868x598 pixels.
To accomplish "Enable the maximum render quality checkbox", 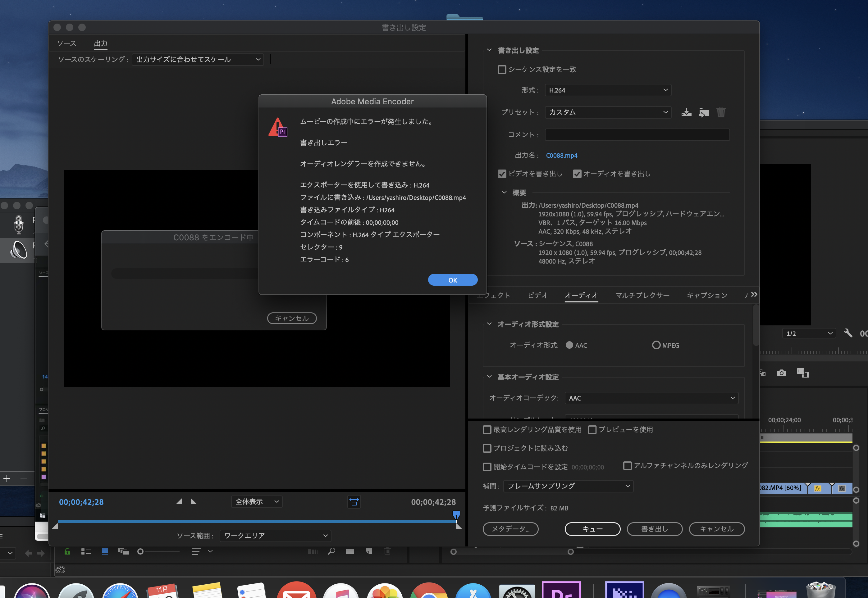I will (x=487, y=430).
